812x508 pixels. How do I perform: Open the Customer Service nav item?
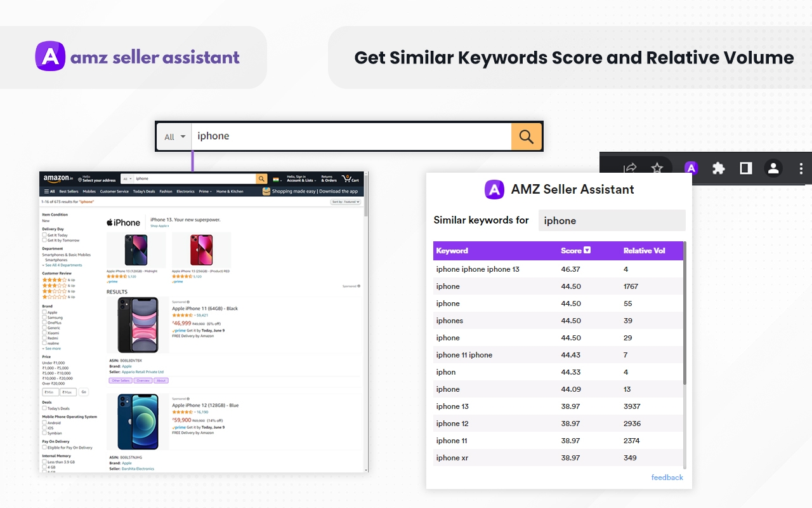(114, 191)
